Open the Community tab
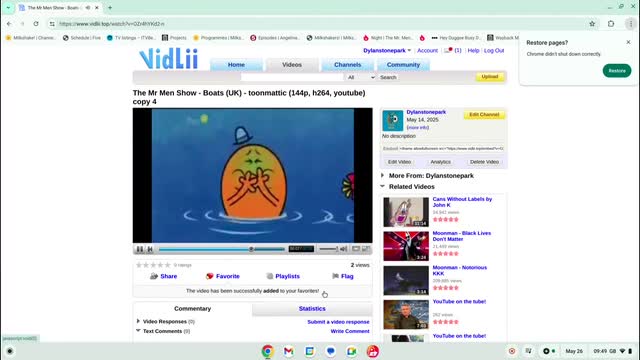 pyautogui.click(x=403, y=64)
